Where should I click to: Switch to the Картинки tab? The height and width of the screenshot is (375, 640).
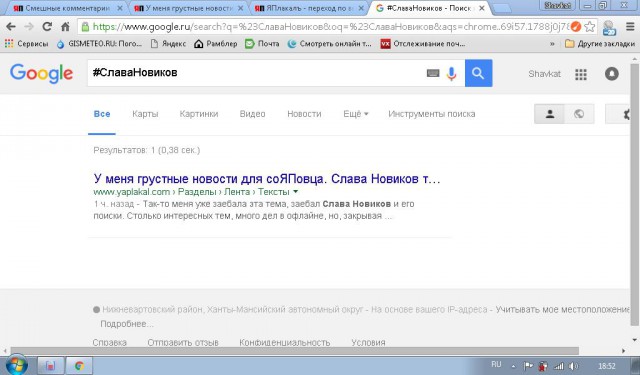[199, 114]
